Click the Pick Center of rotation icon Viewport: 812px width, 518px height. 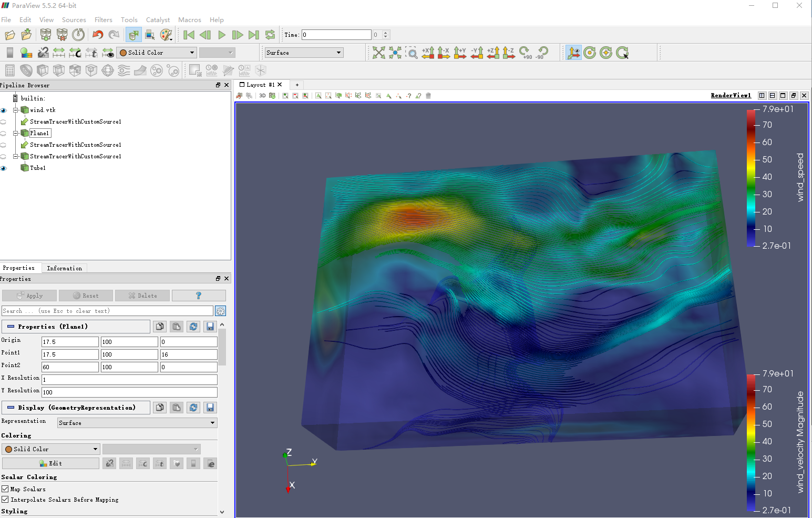622,53
